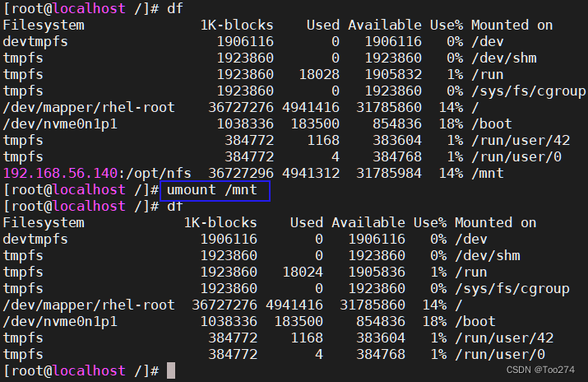Click the /sys/fs/cgroup path in first output
This screenshot has width=588, height=382.
tap(528, 91)
